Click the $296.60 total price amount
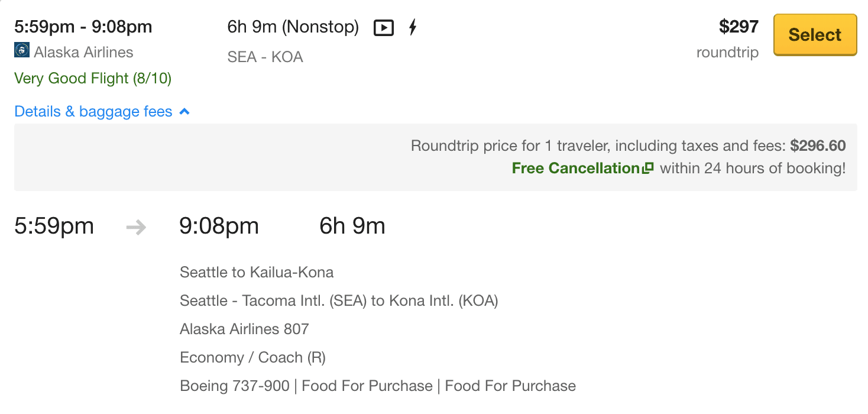The height and width of the screenshot is (414, 868). pos(818,145)
